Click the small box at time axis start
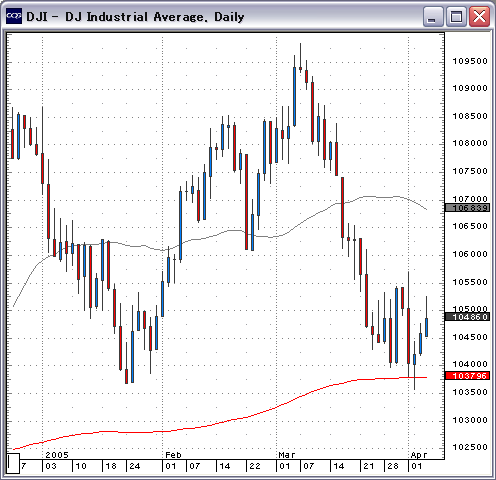 [13, 463]
